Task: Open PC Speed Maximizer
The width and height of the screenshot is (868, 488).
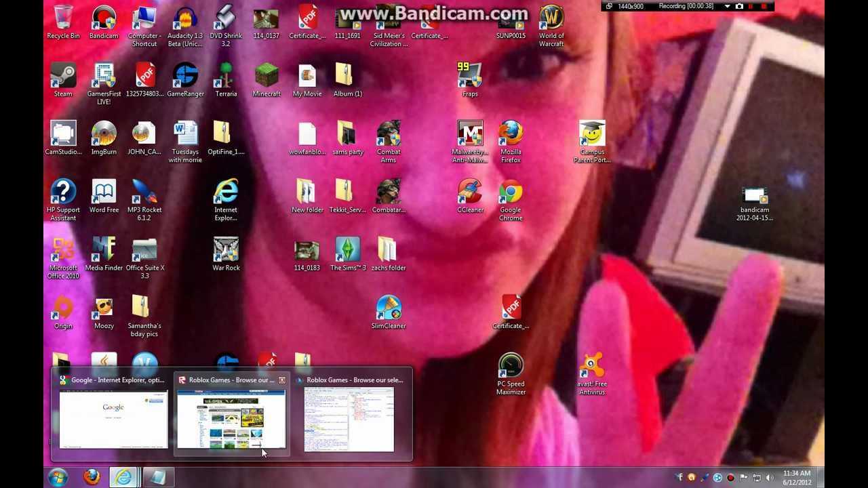Action: [x=511, y=374]
